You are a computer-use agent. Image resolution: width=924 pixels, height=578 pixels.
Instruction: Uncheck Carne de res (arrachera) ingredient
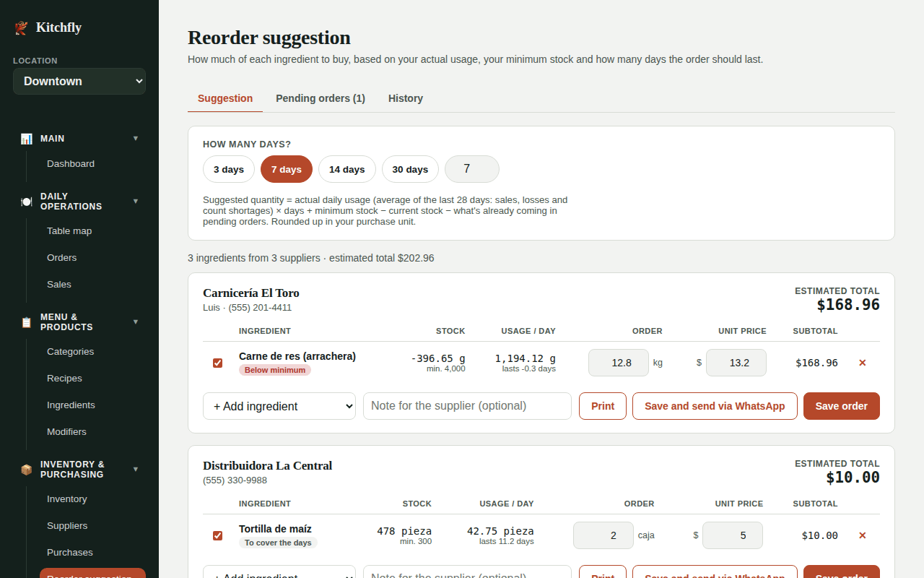coord(217,363)
